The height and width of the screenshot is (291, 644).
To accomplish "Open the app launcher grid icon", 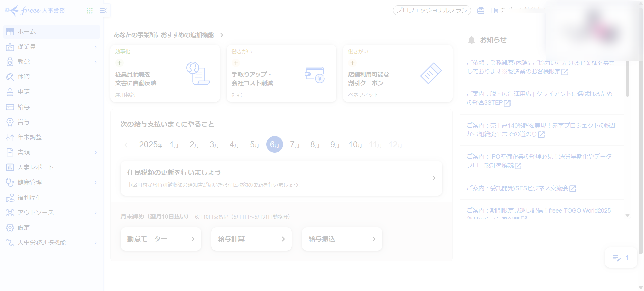I will pyautogui.click(x=90, y=11).
